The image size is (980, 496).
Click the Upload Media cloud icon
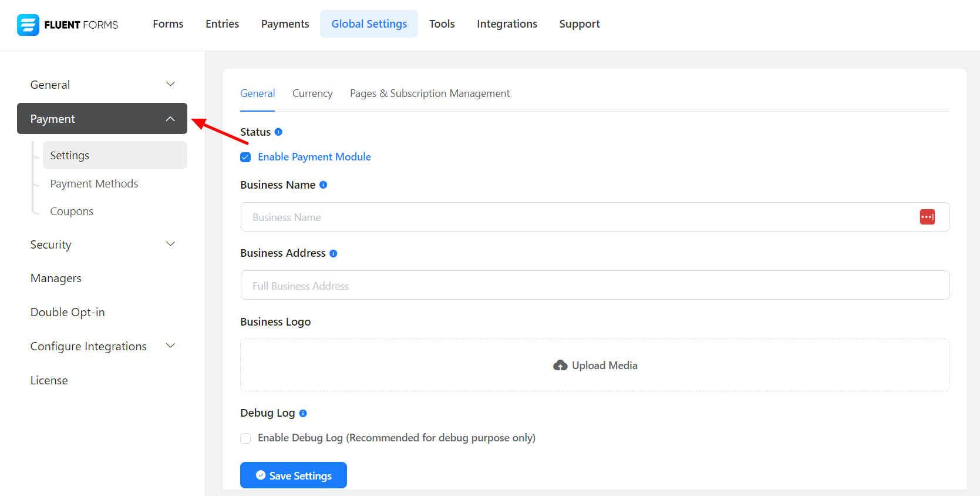[560, 366]
